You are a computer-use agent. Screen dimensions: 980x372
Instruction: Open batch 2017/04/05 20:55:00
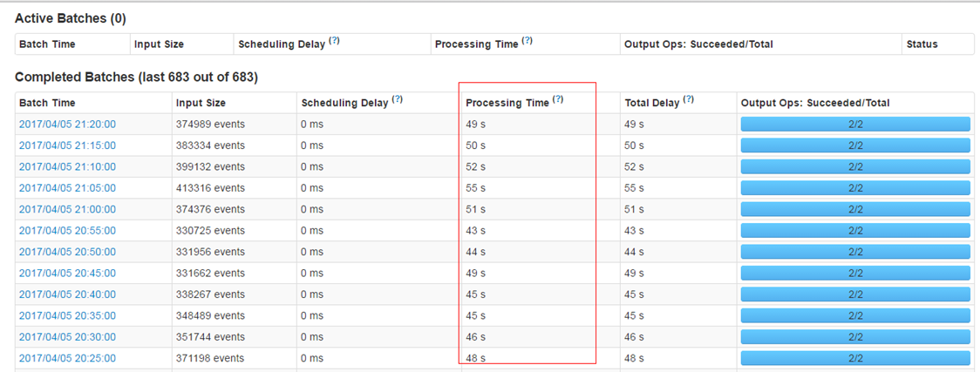point(67,230)
